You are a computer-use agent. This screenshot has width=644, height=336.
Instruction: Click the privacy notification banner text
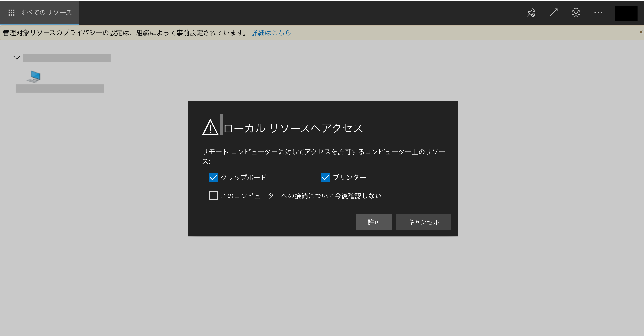coord(124,32)
